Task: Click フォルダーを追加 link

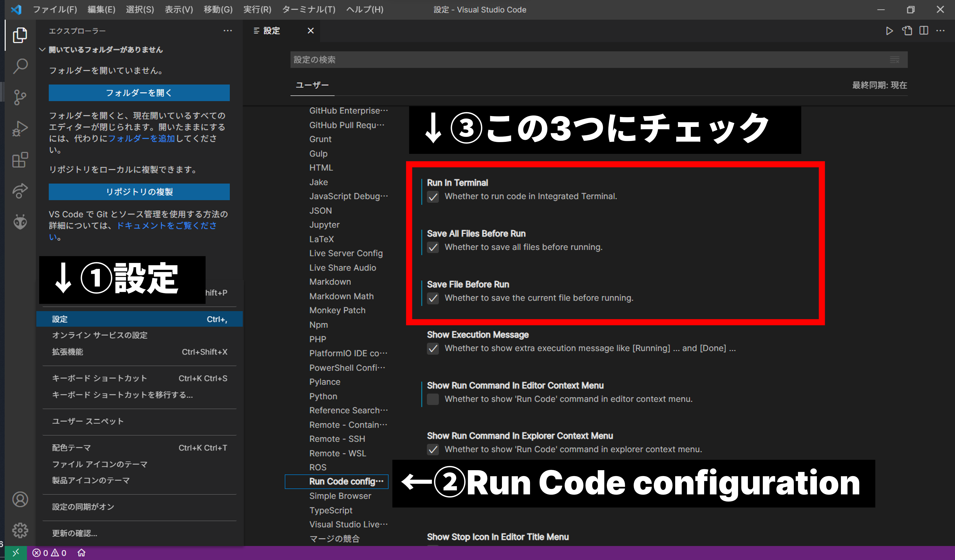Action: (x=141, y=138)
